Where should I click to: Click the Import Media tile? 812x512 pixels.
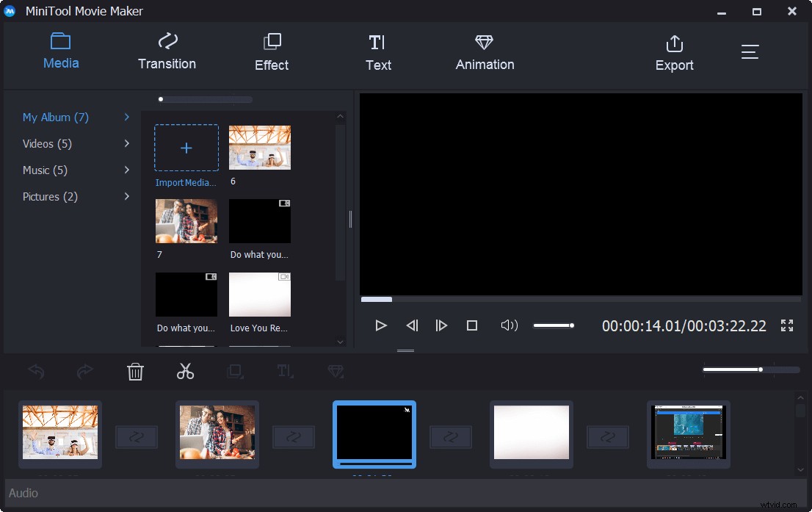pos(186,148)
